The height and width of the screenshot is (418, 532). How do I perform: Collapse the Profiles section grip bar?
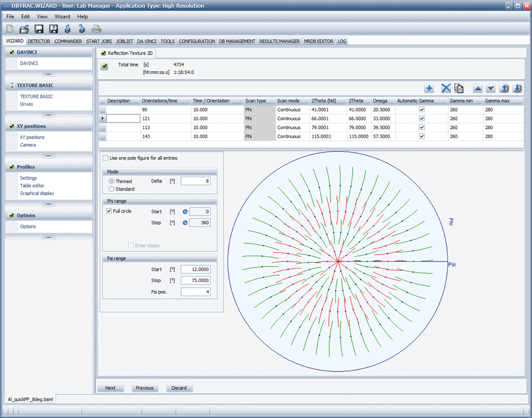[x=48, y=204]
